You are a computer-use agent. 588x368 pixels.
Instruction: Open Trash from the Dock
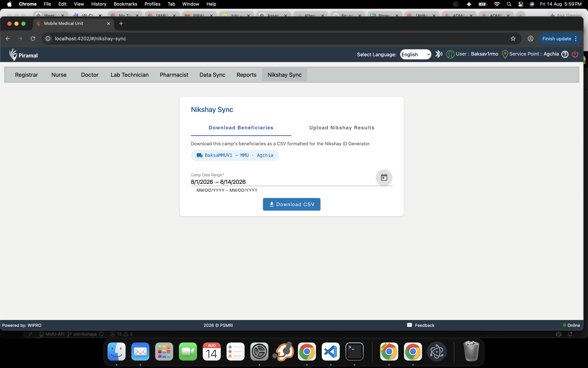point(471,352)
